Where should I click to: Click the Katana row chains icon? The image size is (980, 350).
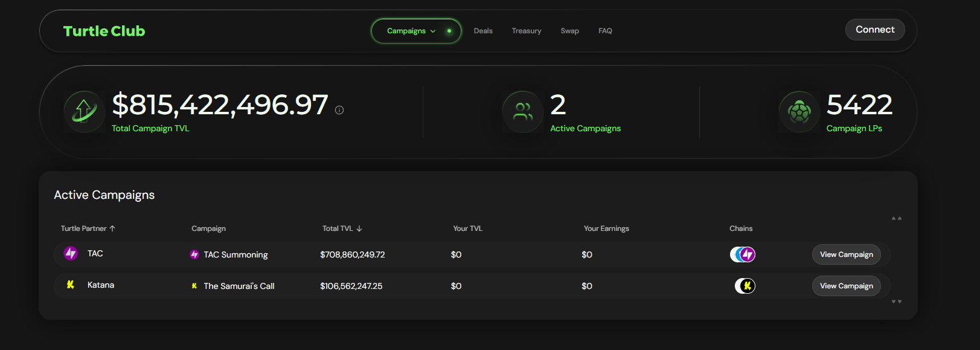point(745,286)
